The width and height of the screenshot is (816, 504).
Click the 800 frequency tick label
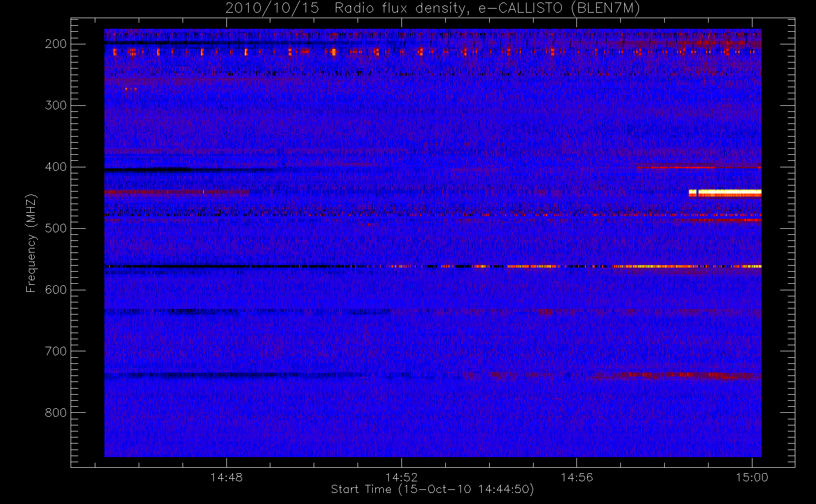click(56, 413)
